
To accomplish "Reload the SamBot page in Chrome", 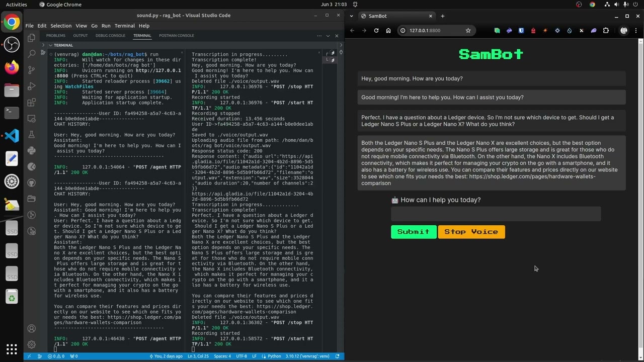I will coord(376,30).
